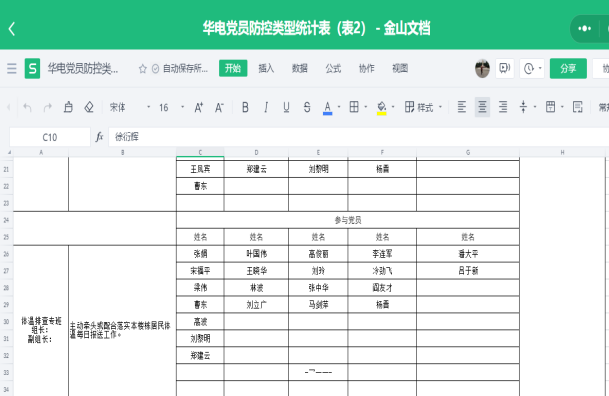Switch to the 协作 tab

[x=367, y=68]
